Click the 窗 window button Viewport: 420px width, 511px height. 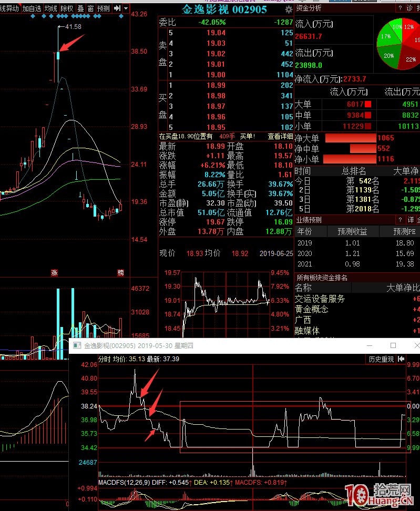point(90,8)
